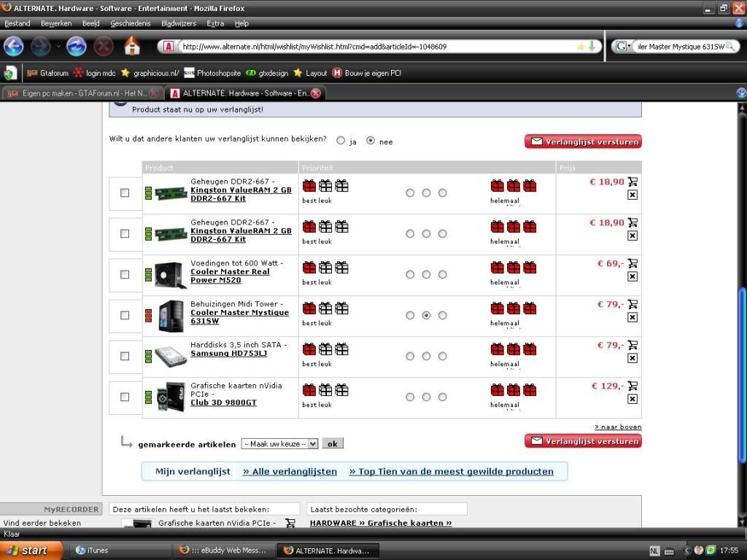The width and height of the screenshot is (747, 560).
Task: Remove Club 3D 9800GT with X icon
Action: point(632,399)
